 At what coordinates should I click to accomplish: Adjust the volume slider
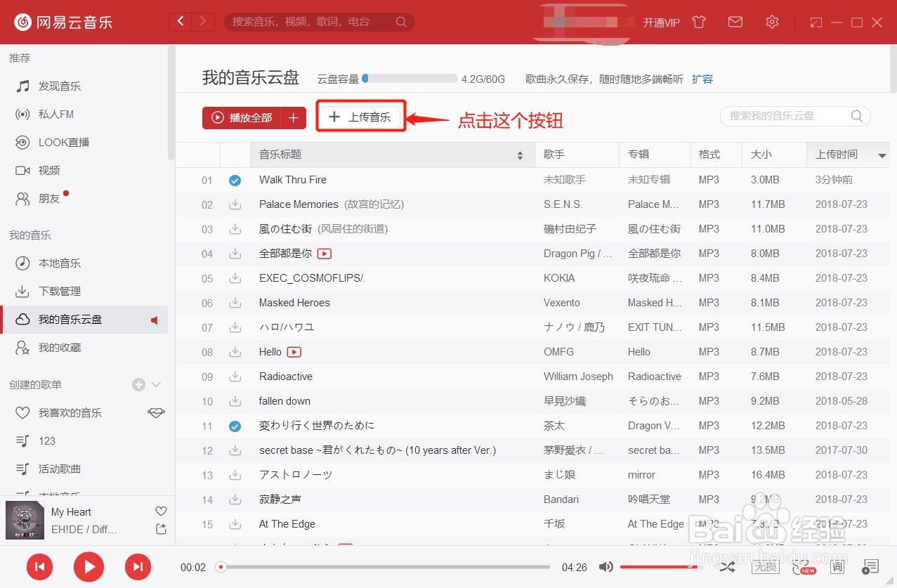[x=662, y=567]
